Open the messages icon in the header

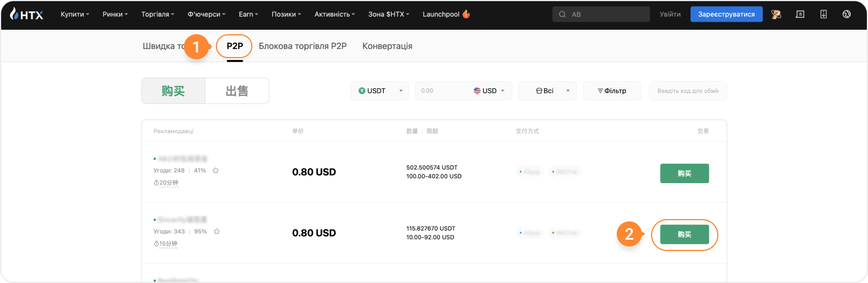tap(800, 14)
